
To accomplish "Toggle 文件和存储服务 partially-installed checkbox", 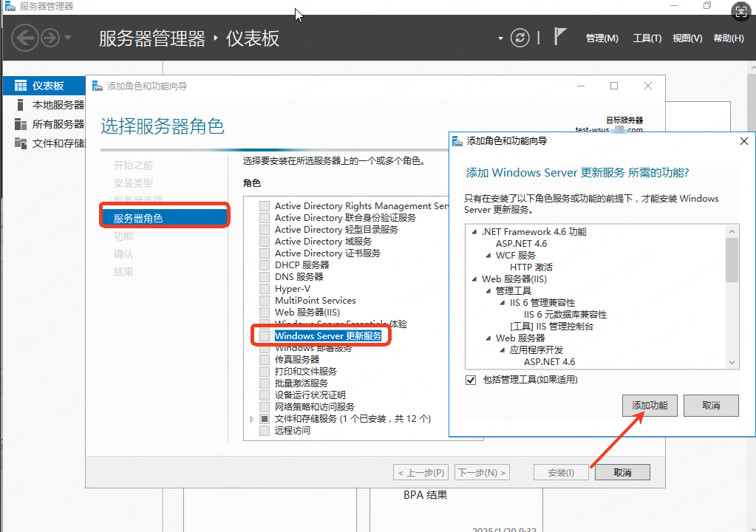I will pyautogui.click(x=265, y=419).
